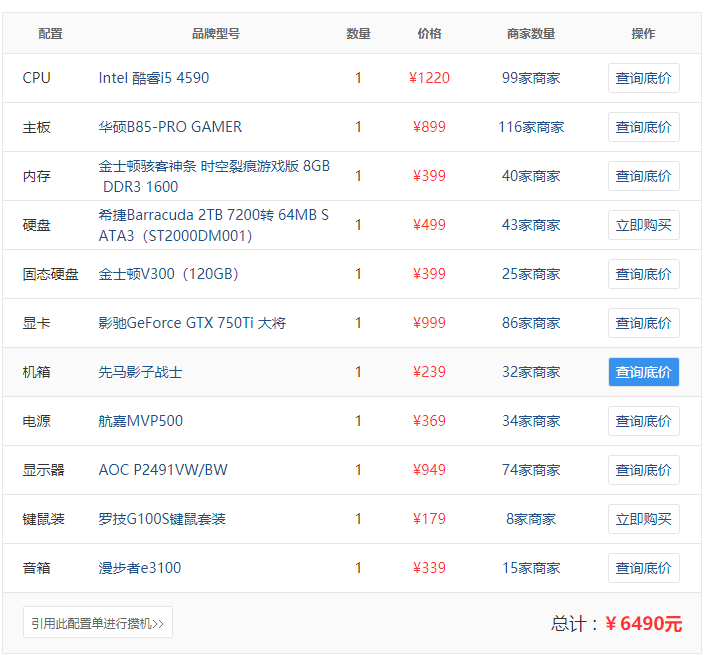This screenshot has width=709, height=664.
Task: Click the 操作 column header
Action: click(643, 33)
